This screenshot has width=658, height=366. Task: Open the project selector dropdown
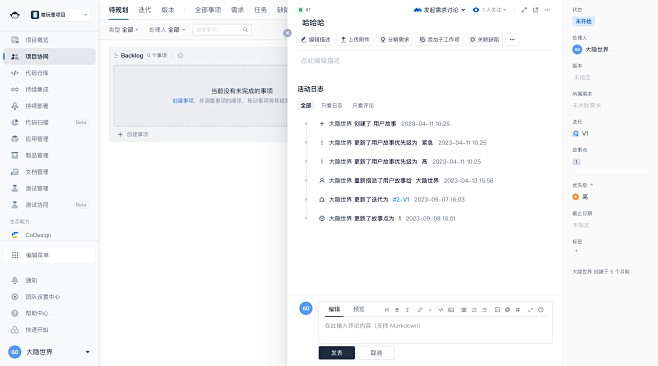(60, 15)
